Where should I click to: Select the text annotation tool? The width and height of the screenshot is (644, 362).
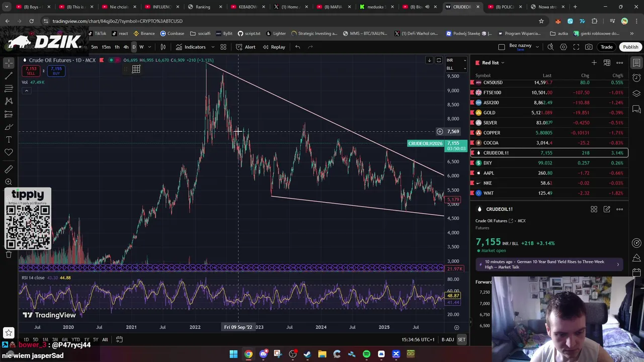[x=9, y=139]
